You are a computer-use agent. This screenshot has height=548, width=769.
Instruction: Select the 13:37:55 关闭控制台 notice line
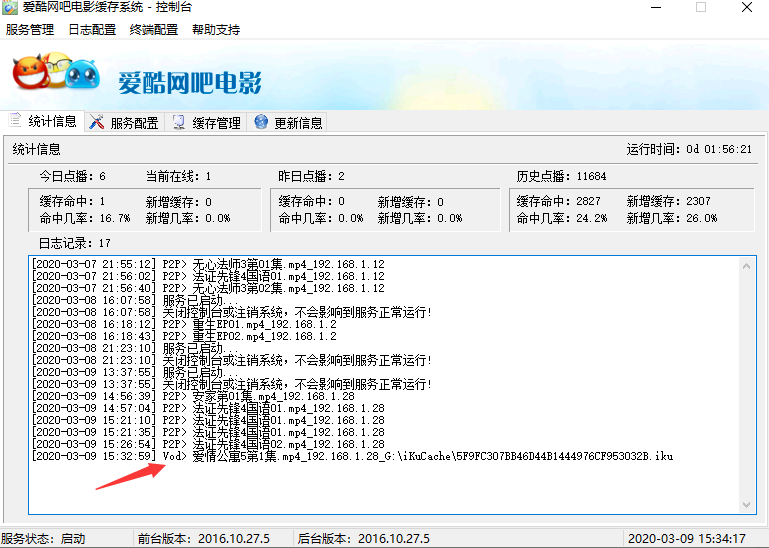(x=232, y=384)
